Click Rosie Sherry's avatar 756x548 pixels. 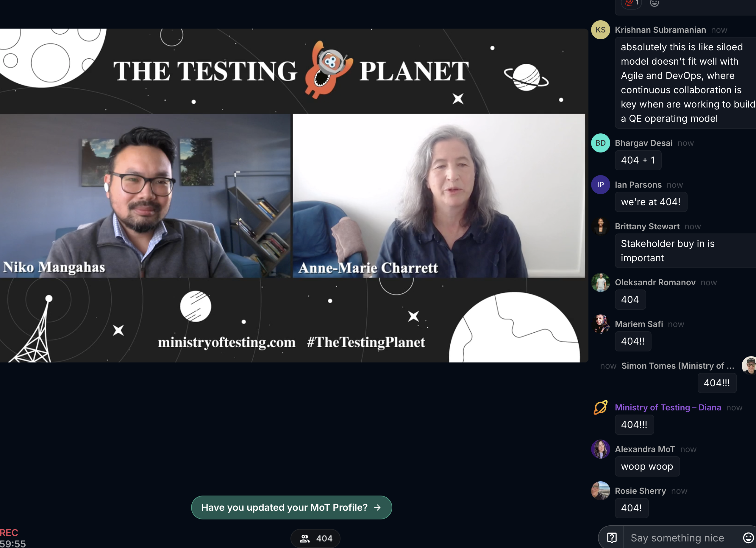[x=600, y=491]
